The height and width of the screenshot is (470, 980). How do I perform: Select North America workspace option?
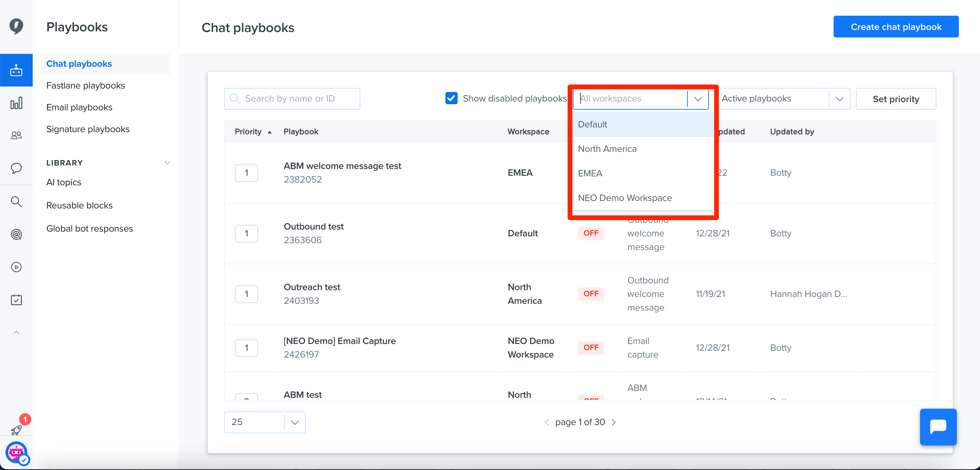(x=643, y=149)
